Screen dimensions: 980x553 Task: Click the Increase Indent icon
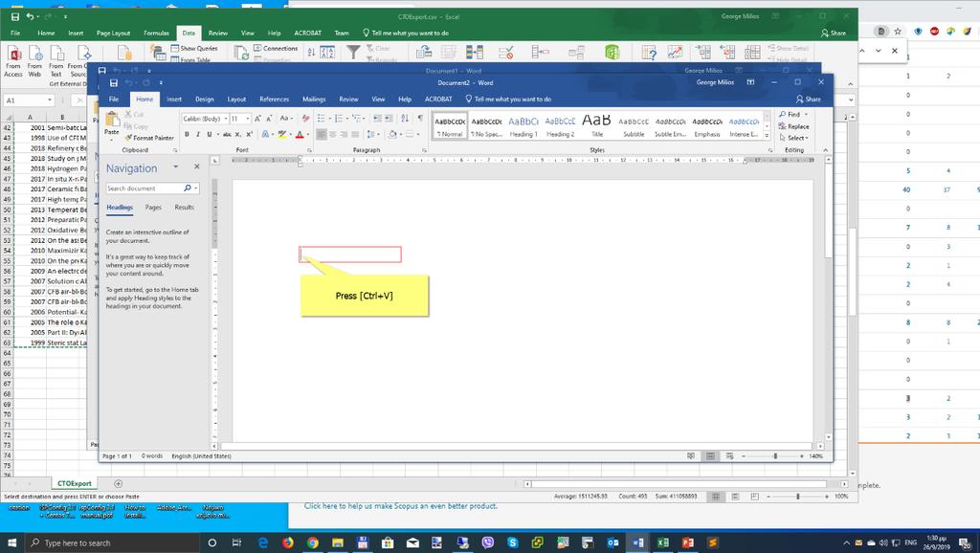(x=389, y=118)
